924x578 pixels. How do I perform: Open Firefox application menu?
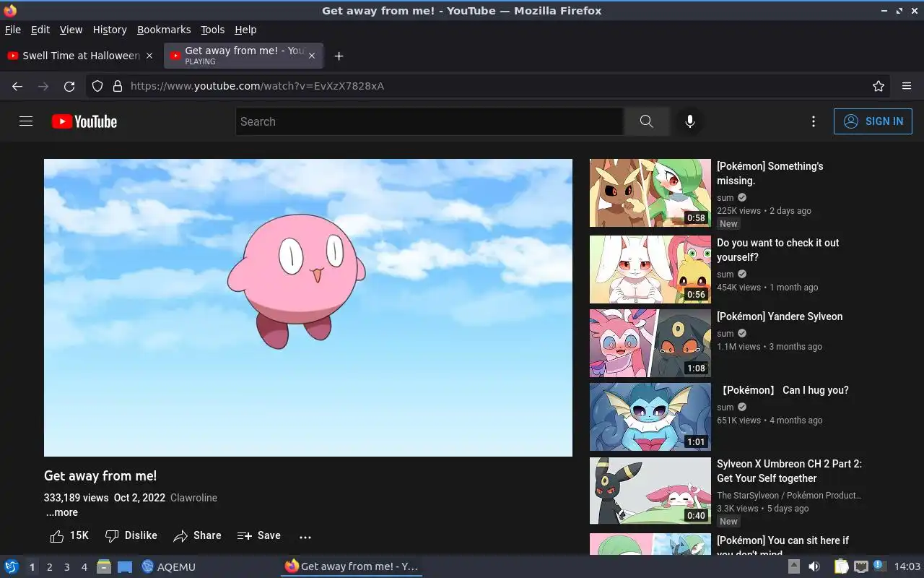click(x=907, y=86)
